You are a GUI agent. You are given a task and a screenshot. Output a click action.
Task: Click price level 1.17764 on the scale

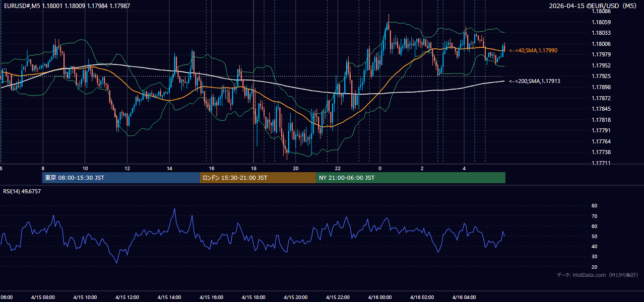click(601, 141)
